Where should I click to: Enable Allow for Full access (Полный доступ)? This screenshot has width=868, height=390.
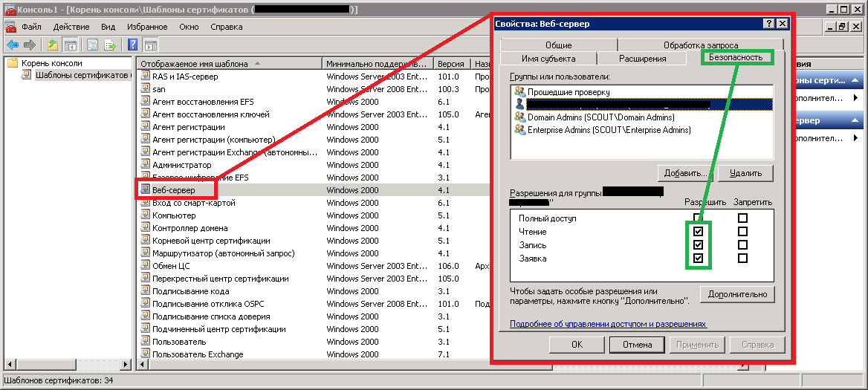(698, 218)
